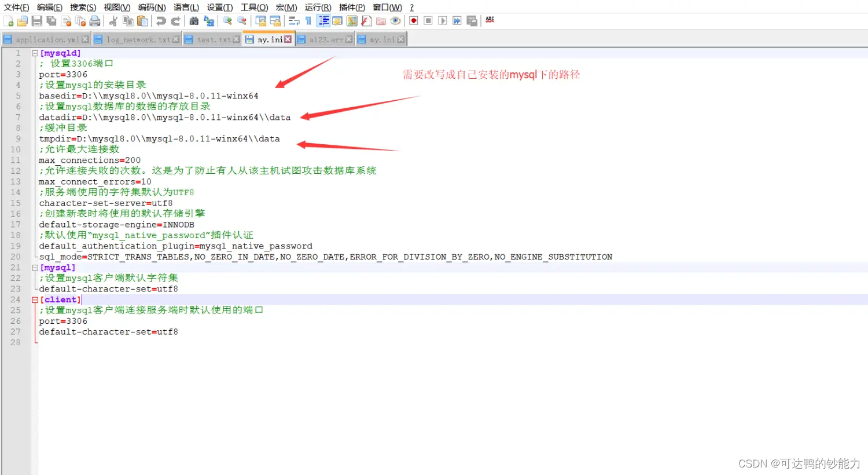Image resolution: width=868 pixels, height=475 pixels.
Task: Open the 运行(R) menu
Action: 318,7
